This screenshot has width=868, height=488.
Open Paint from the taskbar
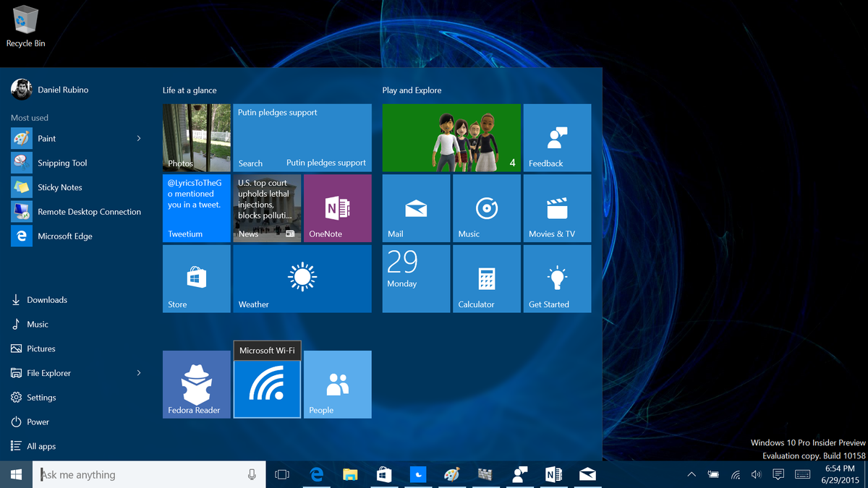451,474
